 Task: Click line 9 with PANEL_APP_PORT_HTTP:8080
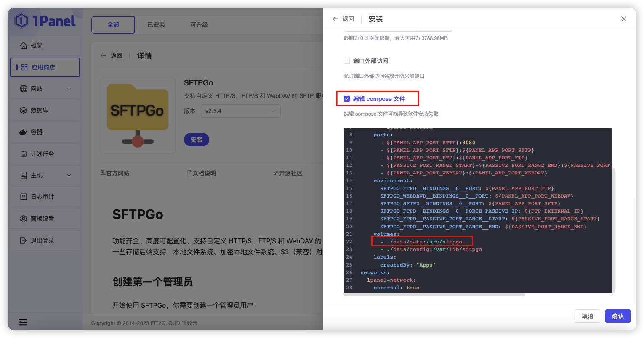[428, 143]
